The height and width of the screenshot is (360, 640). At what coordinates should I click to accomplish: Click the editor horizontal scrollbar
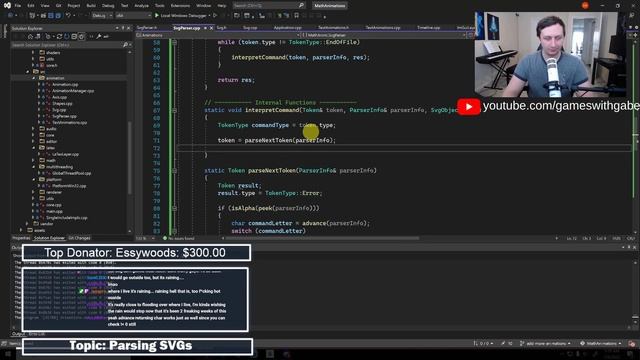tap(322, 238)
